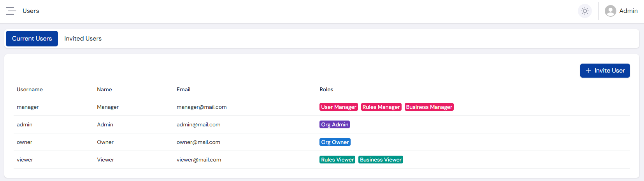The image size is (644, 181).
Task: Click the Email column header
Action: click(183, 89)
